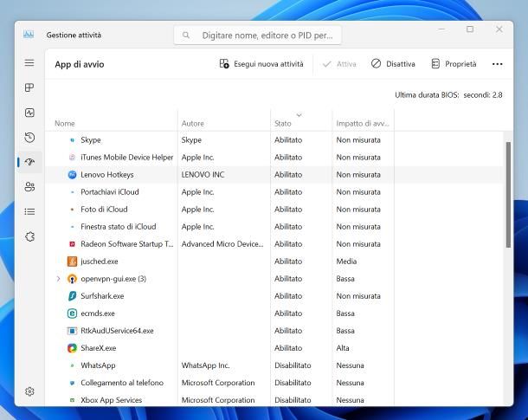Click the Gestione attività app icon
The width and height of the screenshot is (528, 420).
coord(29,35)
